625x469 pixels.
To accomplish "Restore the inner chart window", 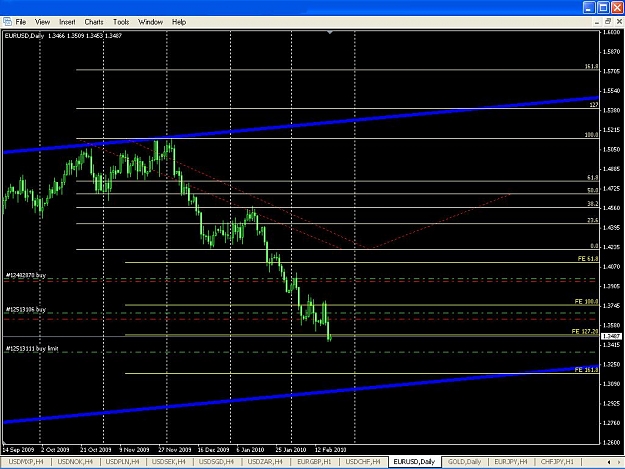I will [608, 22].
